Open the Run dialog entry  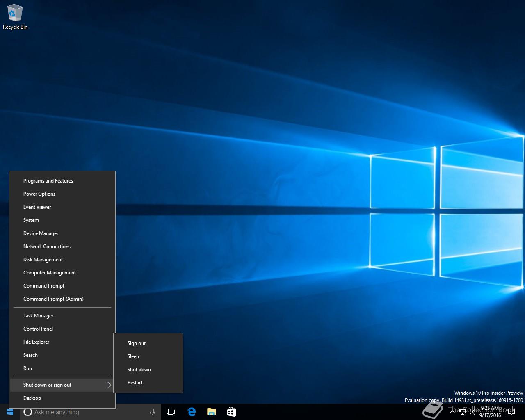62,368
